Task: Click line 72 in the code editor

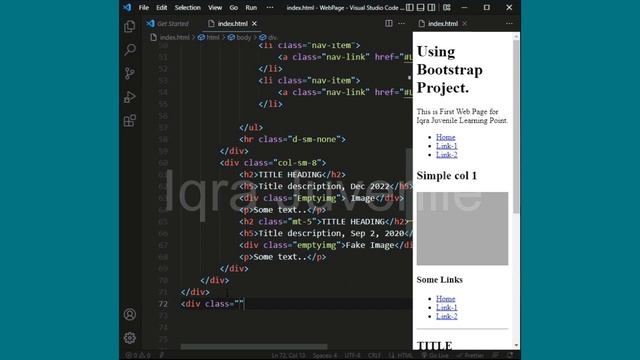Action: 296,304
